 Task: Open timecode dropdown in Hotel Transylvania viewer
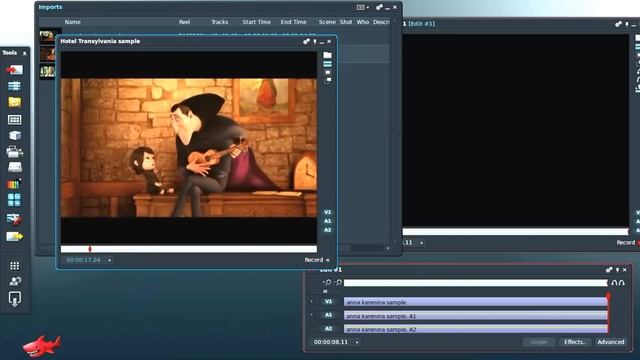[x=109, y=260]
